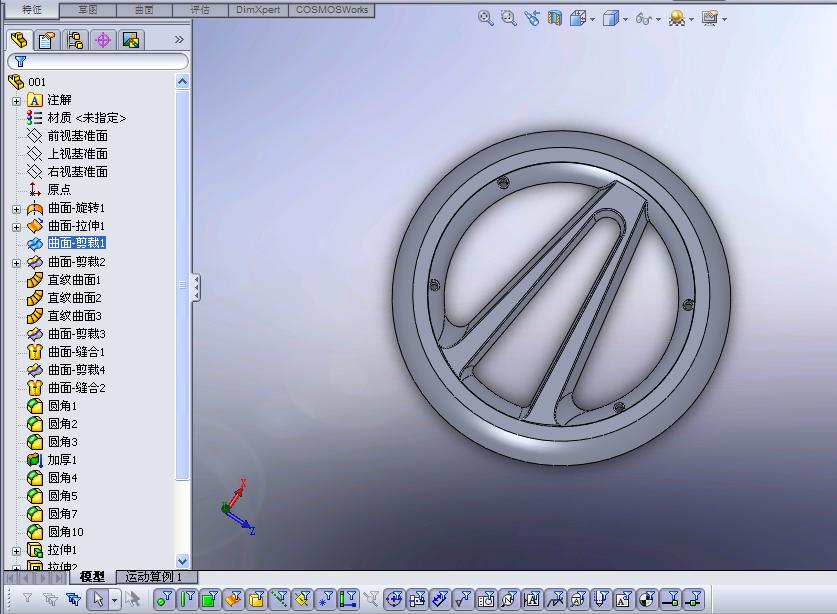This screenshot has width=837, height=614.
Task: Expand manager tabs with double-chevron button
Action: (179, 40)
